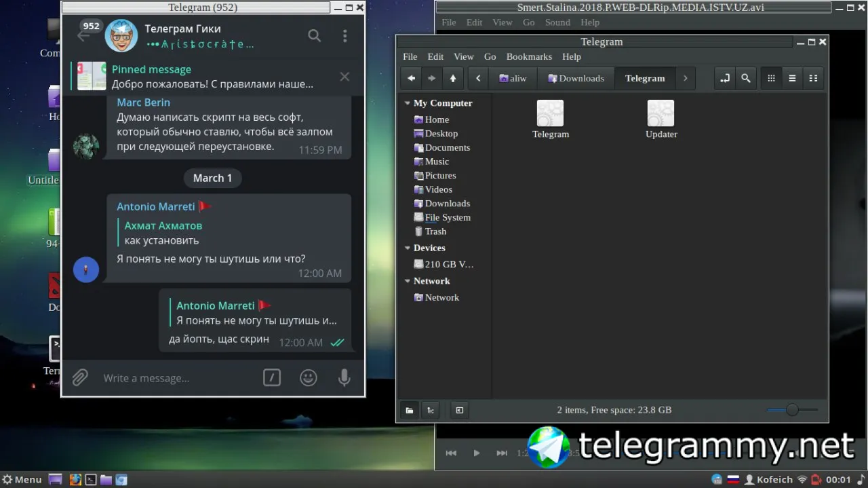Switch to compact view
Image resolution: width=868 pixels, height=488 pixels.
(813, 78)
